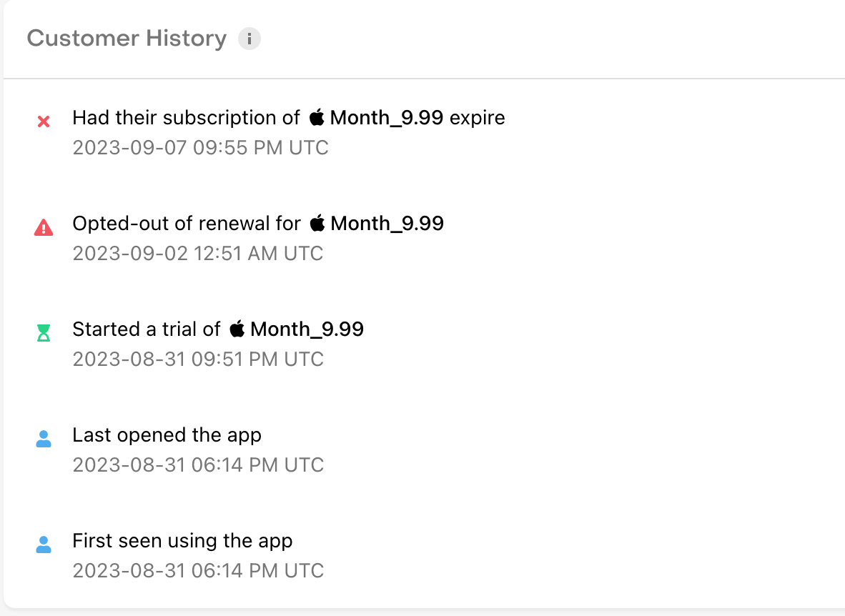This screenshot has width=845, height=616.
Task: Select the 'Opted-out of renewal' event
Action: point(187,224)
